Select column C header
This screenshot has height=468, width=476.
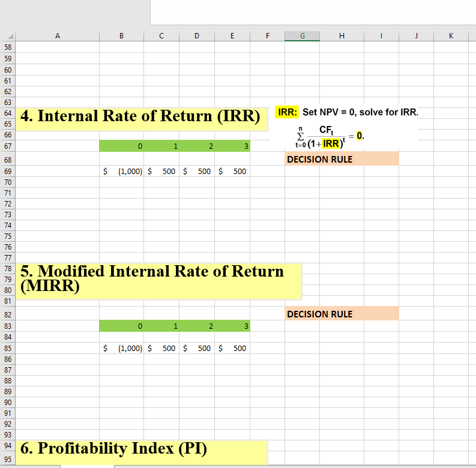[161, 36]
